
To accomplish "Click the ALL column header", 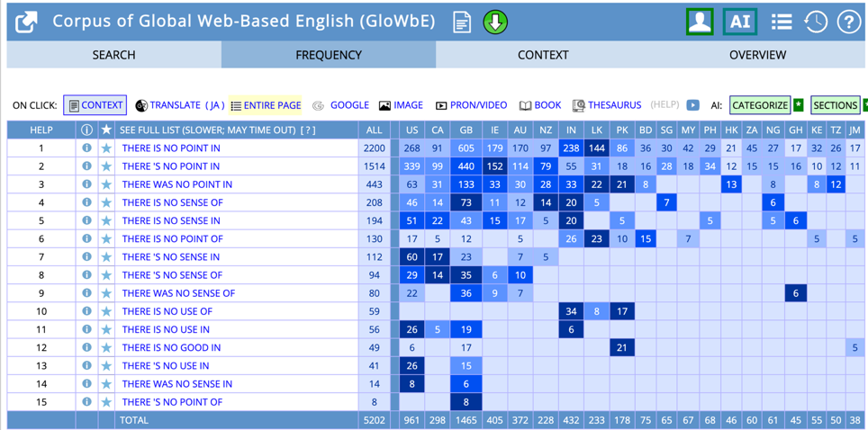I will (375, 130).
